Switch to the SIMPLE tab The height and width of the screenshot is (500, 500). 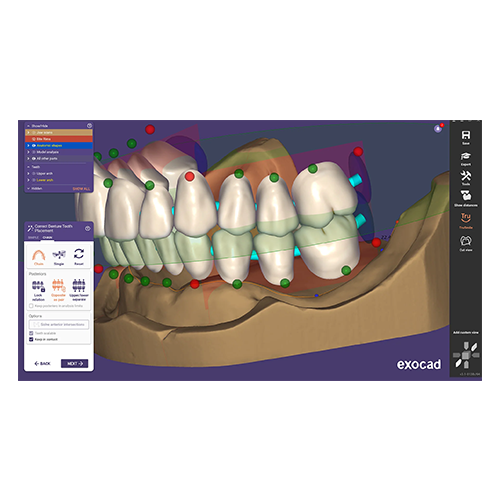click(33, 237)
